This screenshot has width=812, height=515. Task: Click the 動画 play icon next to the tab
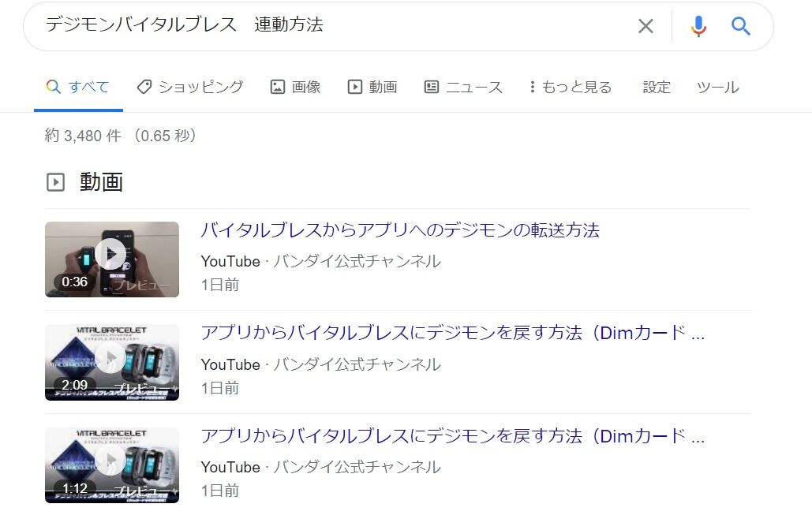pyautogui.click(x=354, y=87)
